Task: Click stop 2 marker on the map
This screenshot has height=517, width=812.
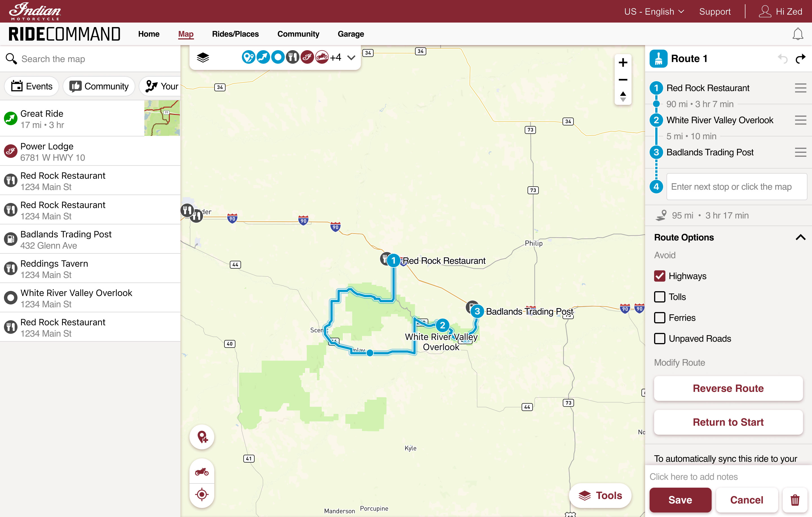Action: click(x=442, y=325)
